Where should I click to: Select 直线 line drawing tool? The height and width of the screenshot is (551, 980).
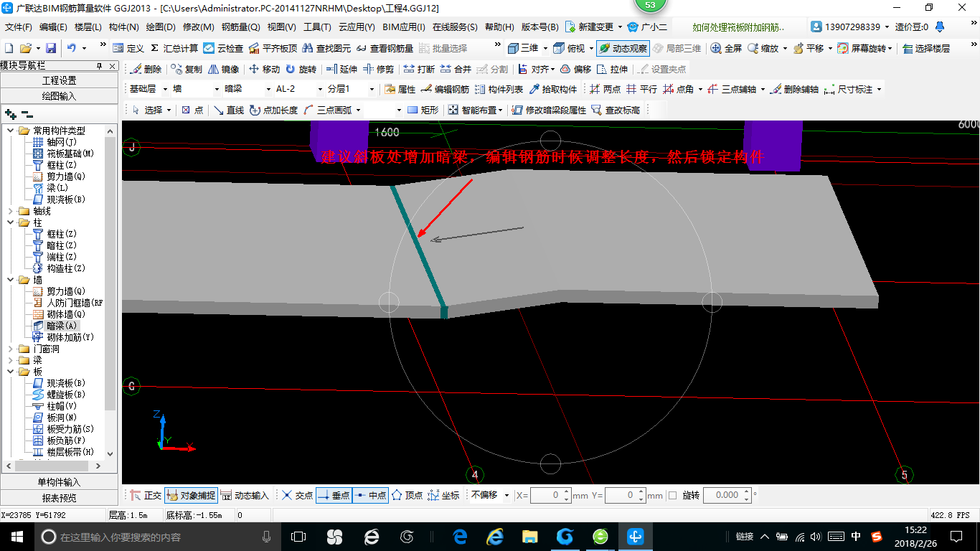click(229, 110)
